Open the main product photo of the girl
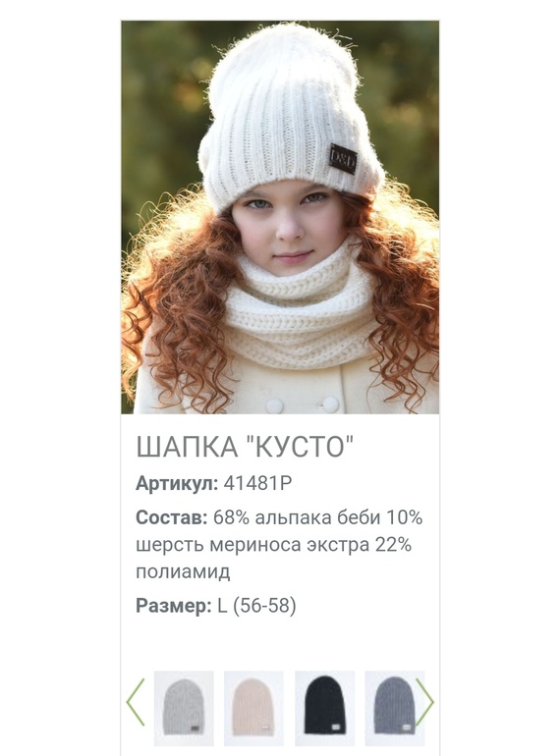Image resolution: width=560 pixels, height=756 pixels. (x=280, y=217)
